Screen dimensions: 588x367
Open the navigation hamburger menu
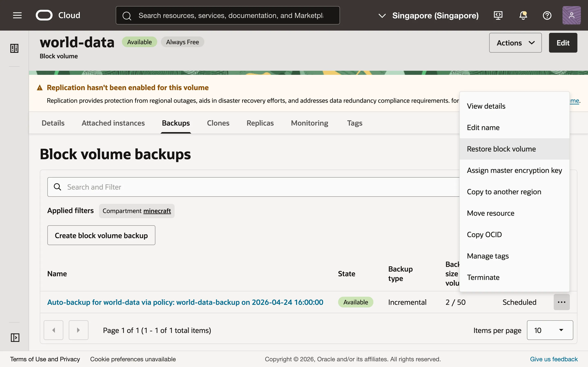pos(17,15)
